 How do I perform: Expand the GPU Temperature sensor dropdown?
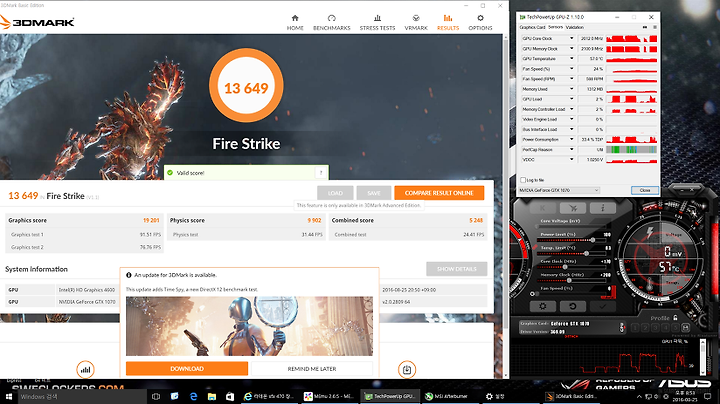click(x=572, y=59)
